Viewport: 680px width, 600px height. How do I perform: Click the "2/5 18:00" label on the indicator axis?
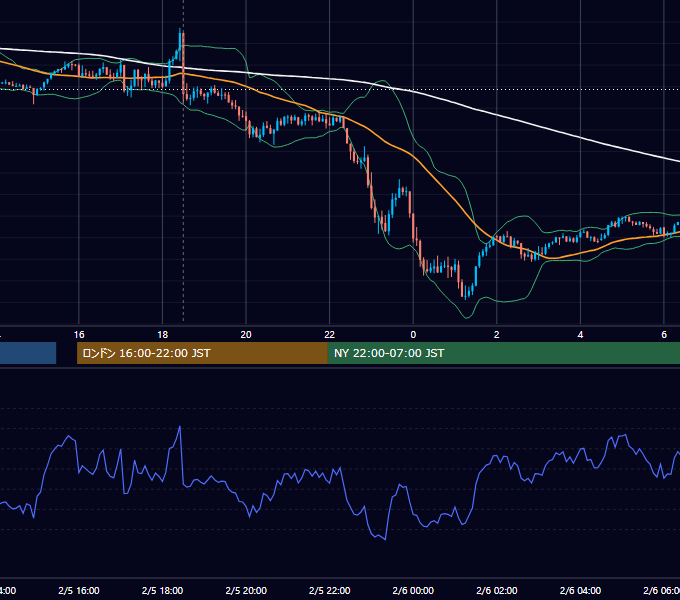coord(163,590)
